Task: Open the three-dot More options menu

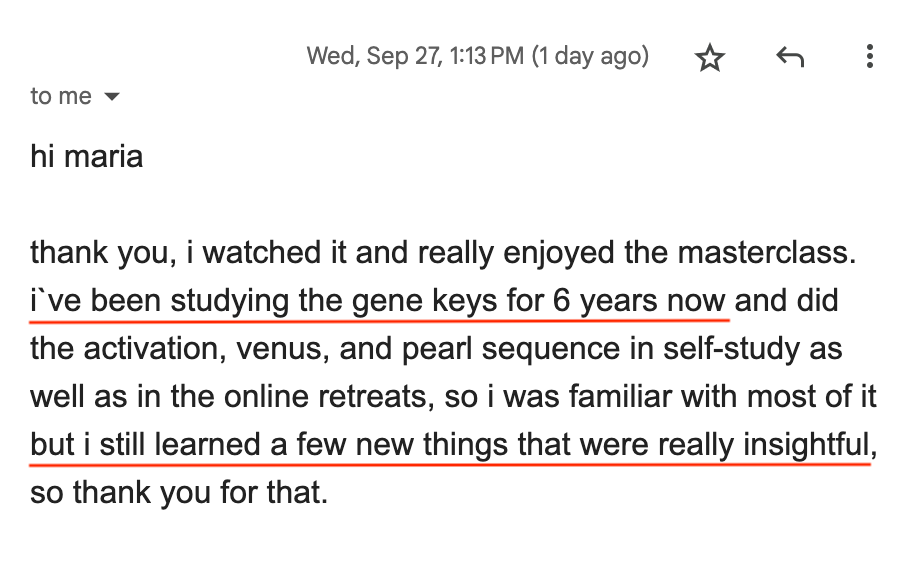Action: pos(869,58)
